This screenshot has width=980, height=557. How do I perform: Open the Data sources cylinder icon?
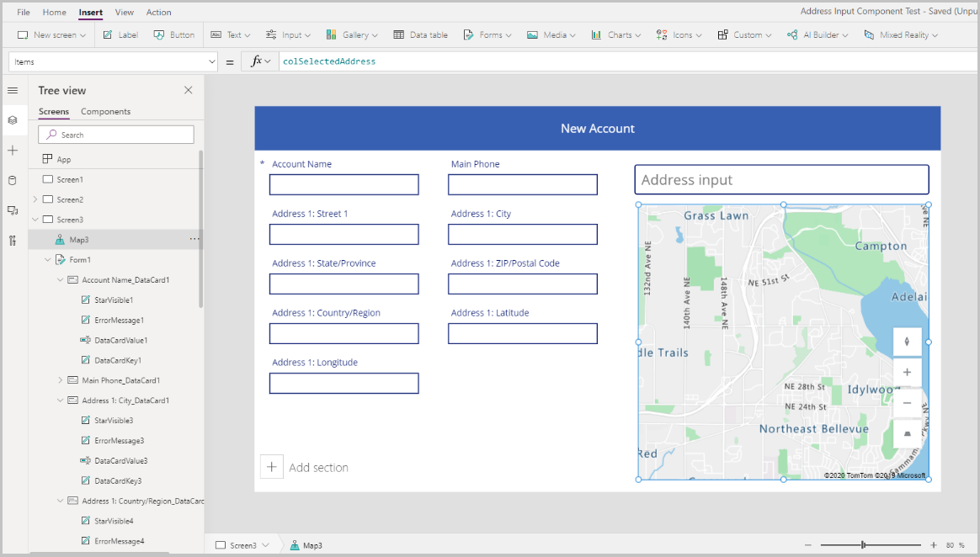click(x=13, y=180)
